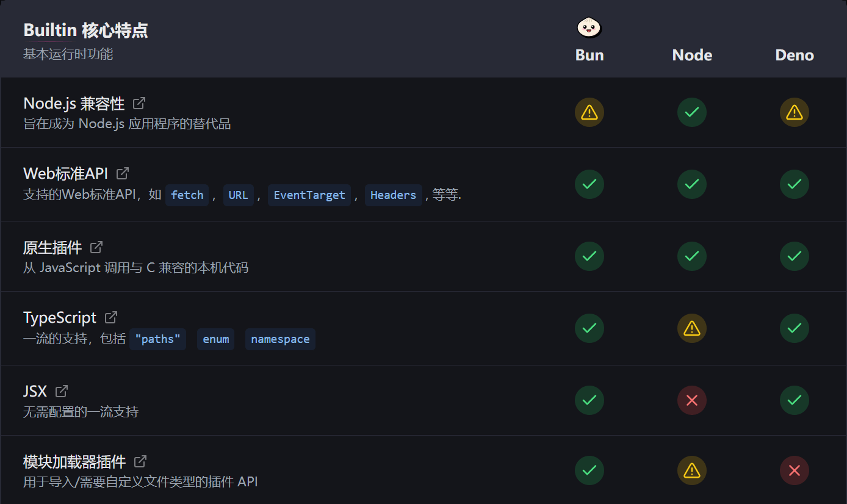Open the JSX external link icon
Image resolution: width=847 pixels, height=504 pixels.
click(x=62, y=391)
